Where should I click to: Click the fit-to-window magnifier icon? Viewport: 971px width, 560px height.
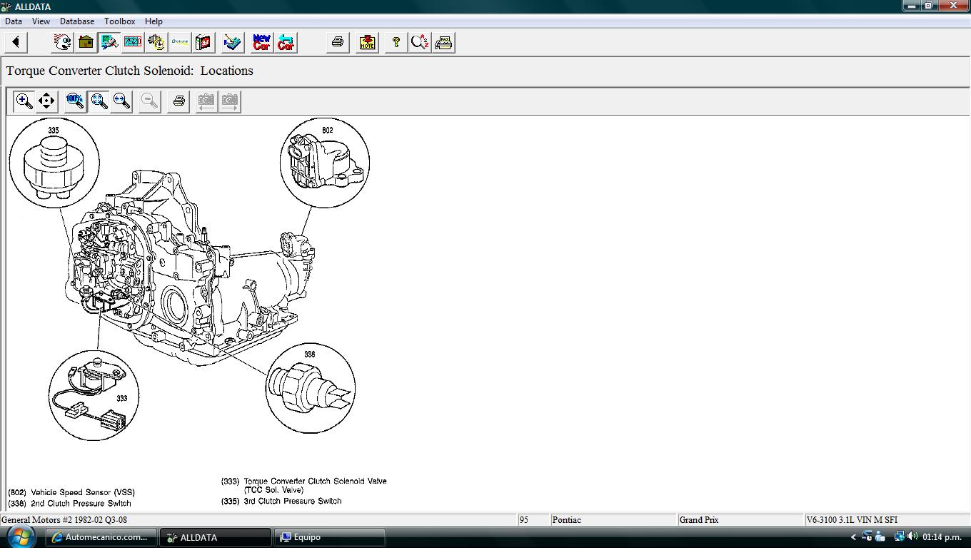pos(99,101)
